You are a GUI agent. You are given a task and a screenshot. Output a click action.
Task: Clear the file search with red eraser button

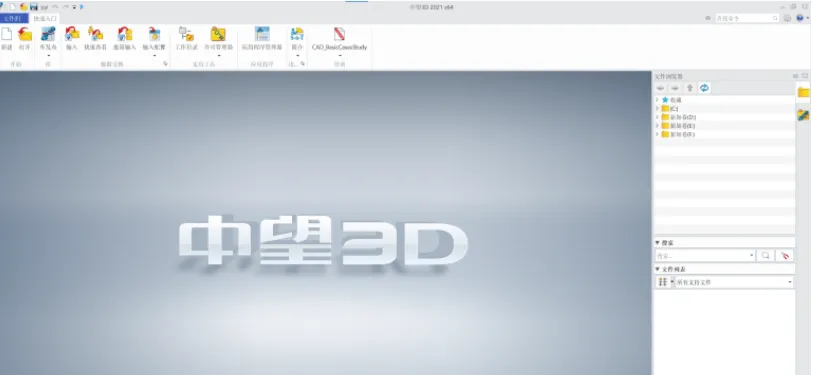tap(784, 256)
